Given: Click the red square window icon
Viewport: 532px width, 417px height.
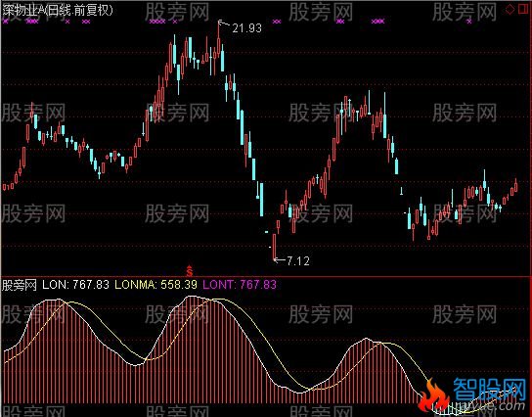Looking at the screenshot, I should pos(524,9).
